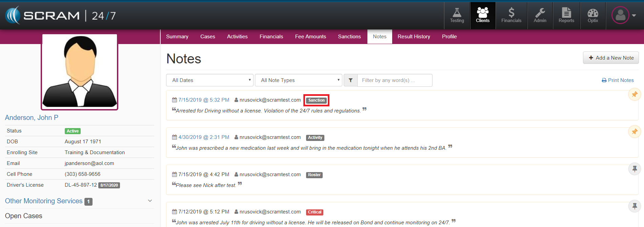Unpin the 7/15/2019 5:32 PM Sanction note
This screenshot has width=644, height=227.
point(635,94)
